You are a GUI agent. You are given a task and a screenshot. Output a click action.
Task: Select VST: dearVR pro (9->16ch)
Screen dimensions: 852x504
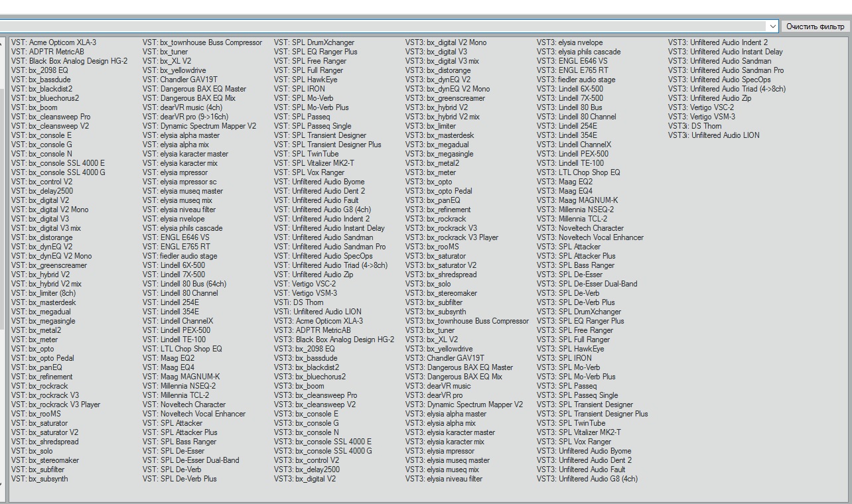point(184,117)
